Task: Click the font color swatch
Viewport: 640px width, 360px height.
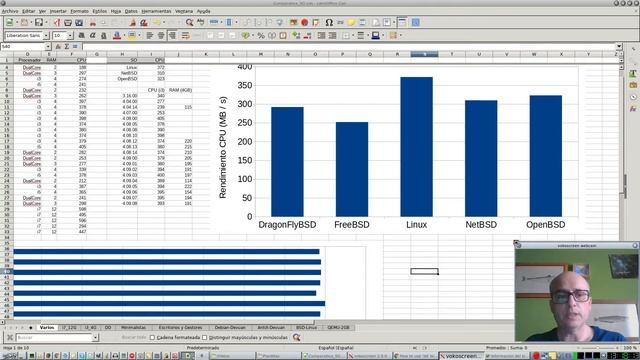Action: 117,36
